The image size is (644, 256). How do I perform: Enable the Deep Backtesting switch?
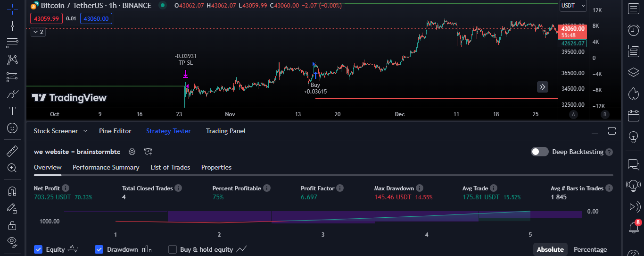pos(540,152)
